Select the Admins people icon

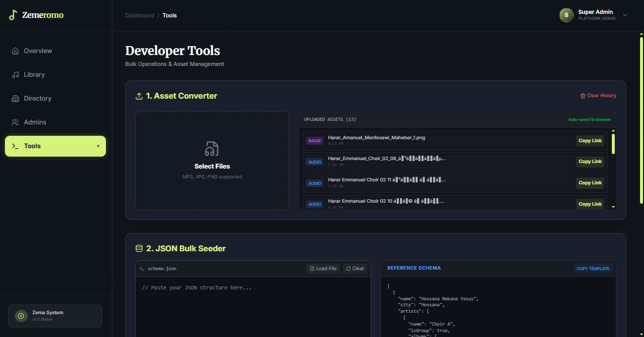tap(15, 122)
